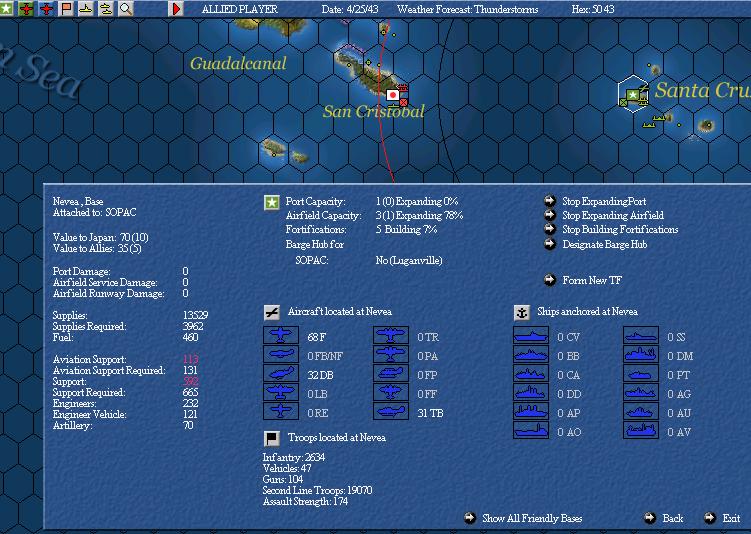Click the Guadalcanal map label

click(238, 63)
